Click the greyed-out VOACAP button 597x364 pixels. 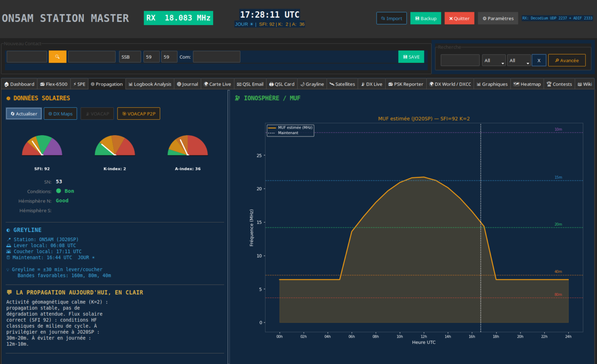97,114
